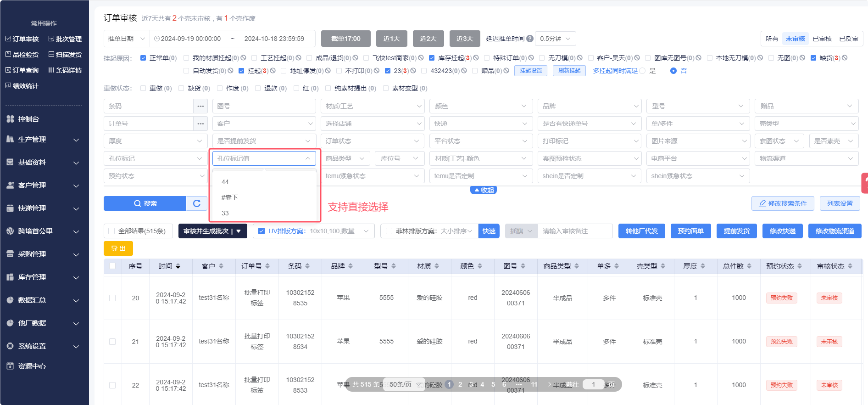Check the 重做 (0) status checkbox
The height and width of the screenshot is (405, 868).
tap(143, 88)
